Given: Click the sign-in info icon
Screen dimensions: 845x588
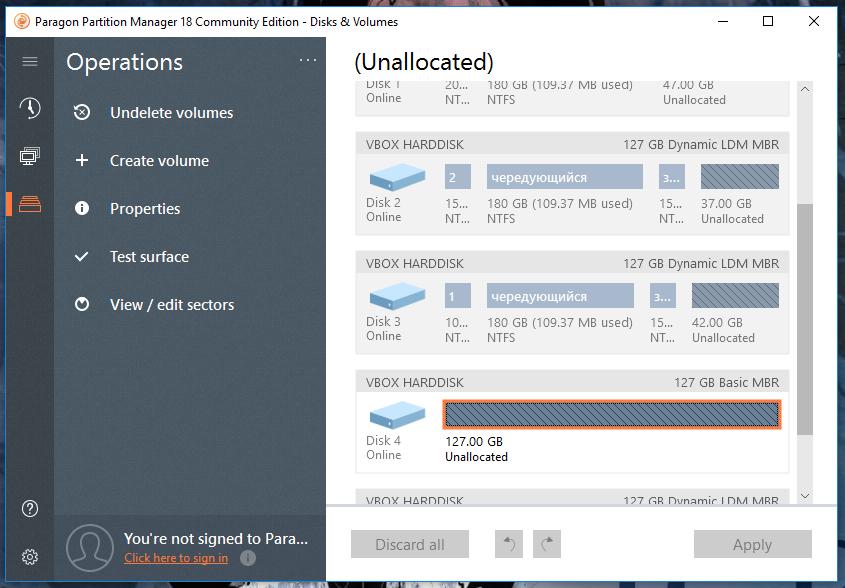Looking at the screenshot, I should 248,558.
